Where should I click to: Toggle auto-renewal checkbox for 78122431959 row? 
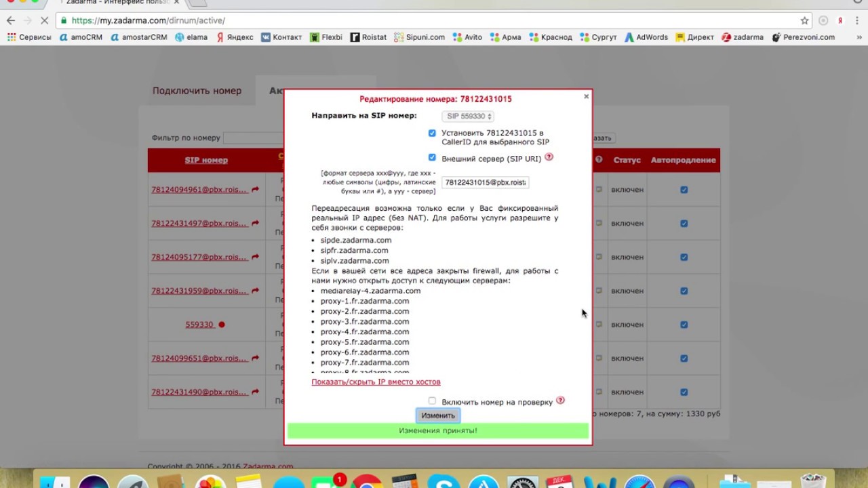pyautogui.click(x=684, y=291)
